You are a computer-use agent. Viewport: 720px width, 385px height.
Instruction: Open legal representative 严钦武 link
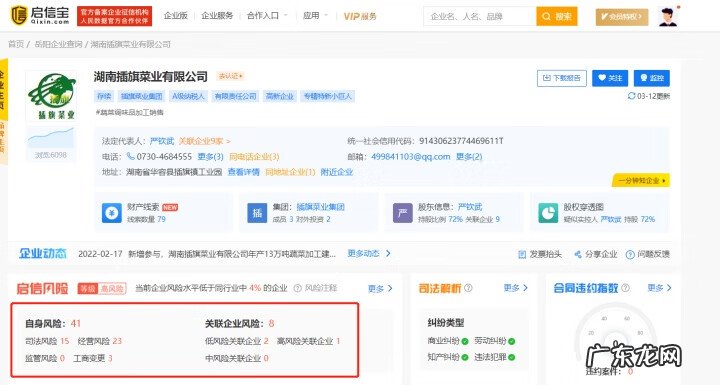(162, 141)
